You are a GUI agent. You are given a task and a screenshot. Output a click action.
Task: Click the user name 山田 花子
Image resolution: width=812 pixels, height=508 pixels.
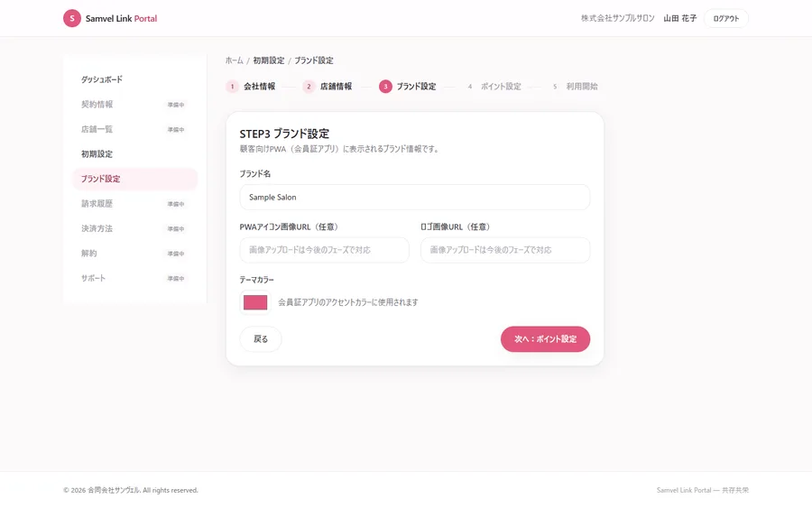pyautogui.click(x=680, y=19)
